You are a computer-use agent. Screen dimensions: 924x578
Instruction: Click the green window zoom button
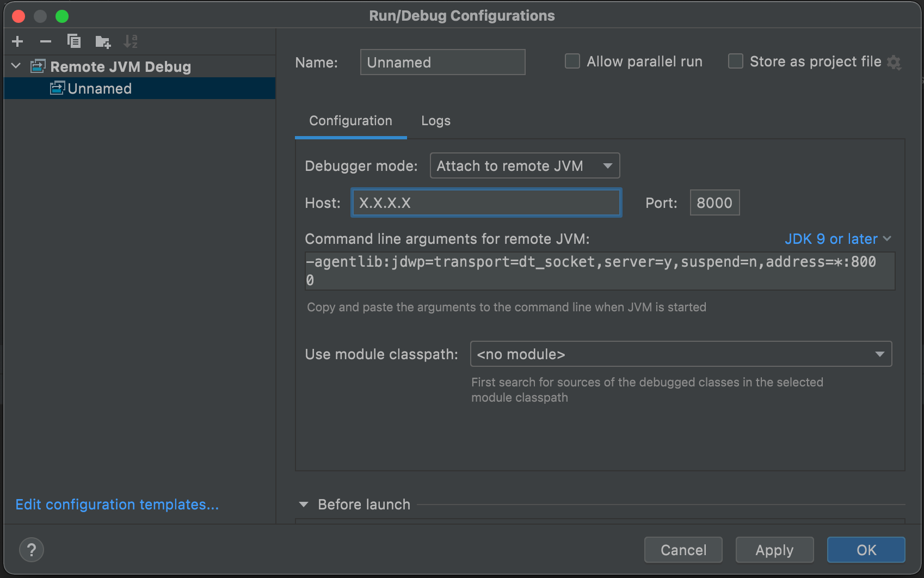tap(62, 16)
